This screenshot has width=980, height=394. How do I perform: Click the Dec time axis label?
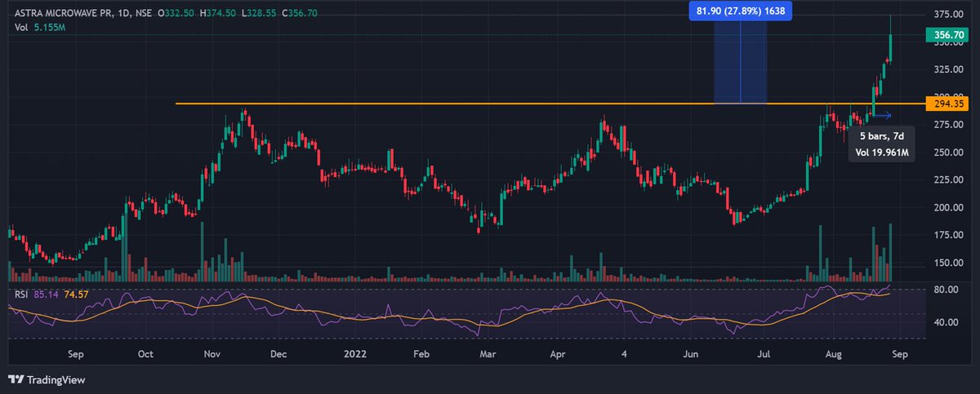tap(278, 354)
